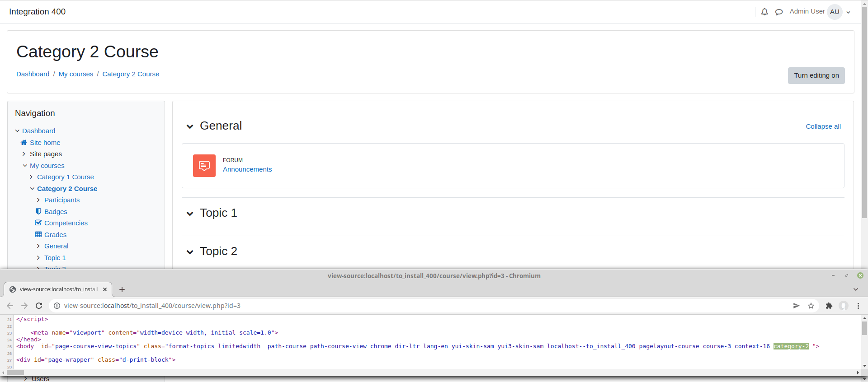Open Category 1 Course in navigation

point(66,177)
